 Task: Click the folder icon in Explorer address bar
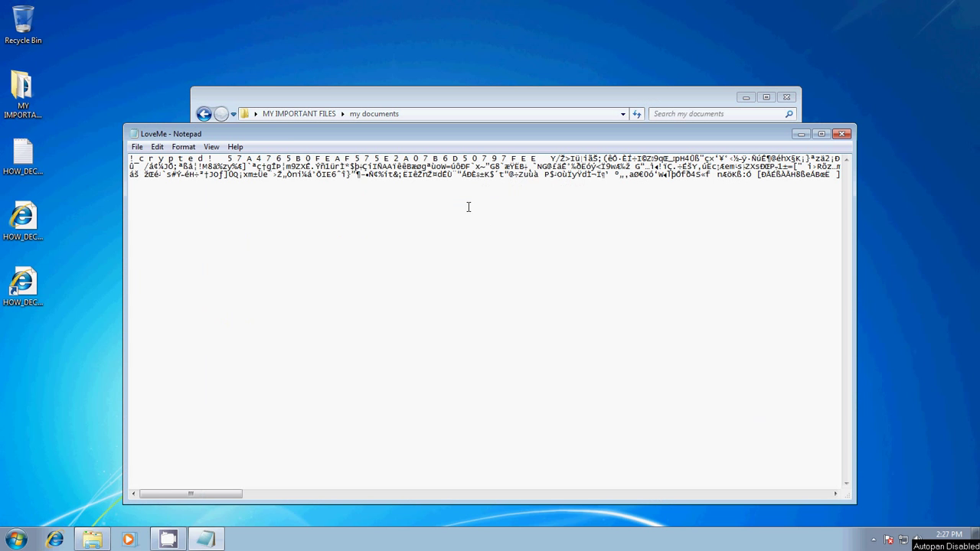[x=245, y=114]
